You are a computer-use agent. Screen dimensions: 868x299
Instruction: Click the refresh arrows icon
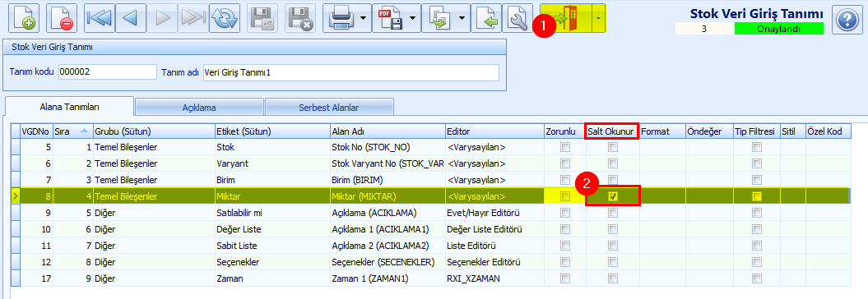point(224,18)
